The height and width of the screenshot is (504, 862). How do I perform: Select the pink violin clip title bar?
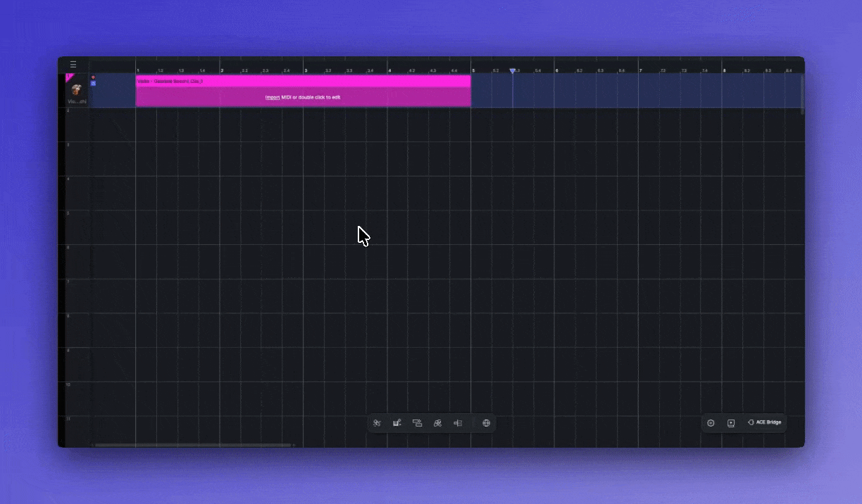point(303,81)
